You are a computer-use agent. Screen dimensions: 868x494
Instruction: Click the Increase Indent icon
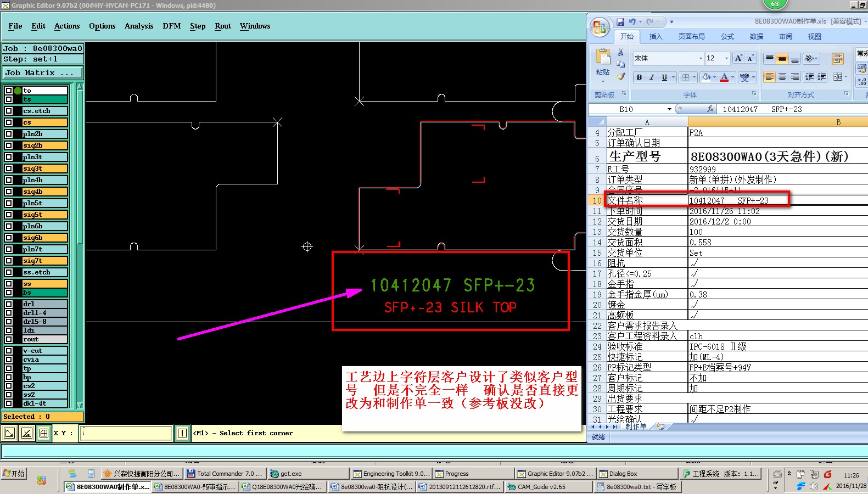[822, 77]
